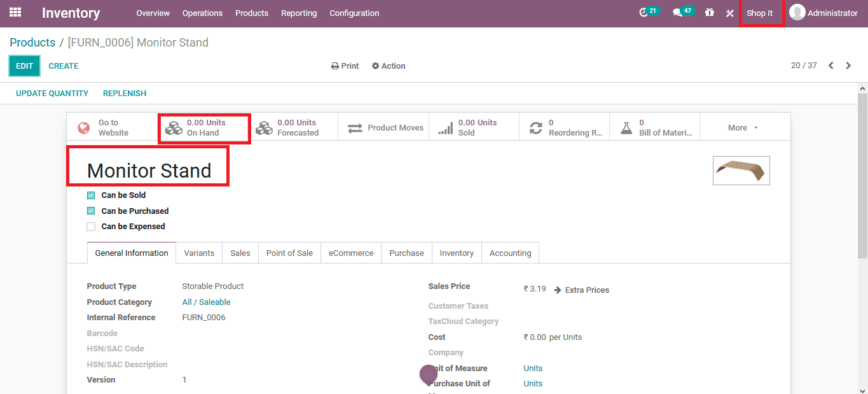
Task: Open the Extra Prices link
Action: click(x=582, y=290)
